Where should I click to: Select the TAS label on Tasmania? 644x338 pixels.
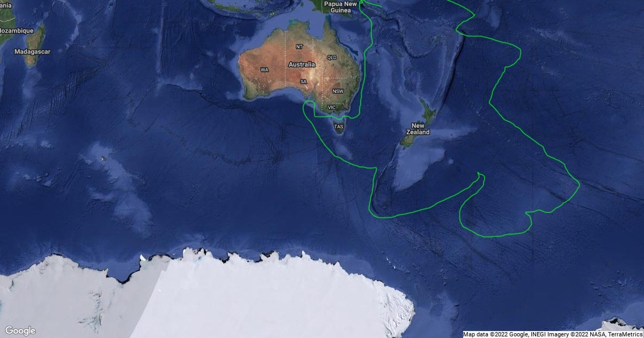[x=339, y=127]
